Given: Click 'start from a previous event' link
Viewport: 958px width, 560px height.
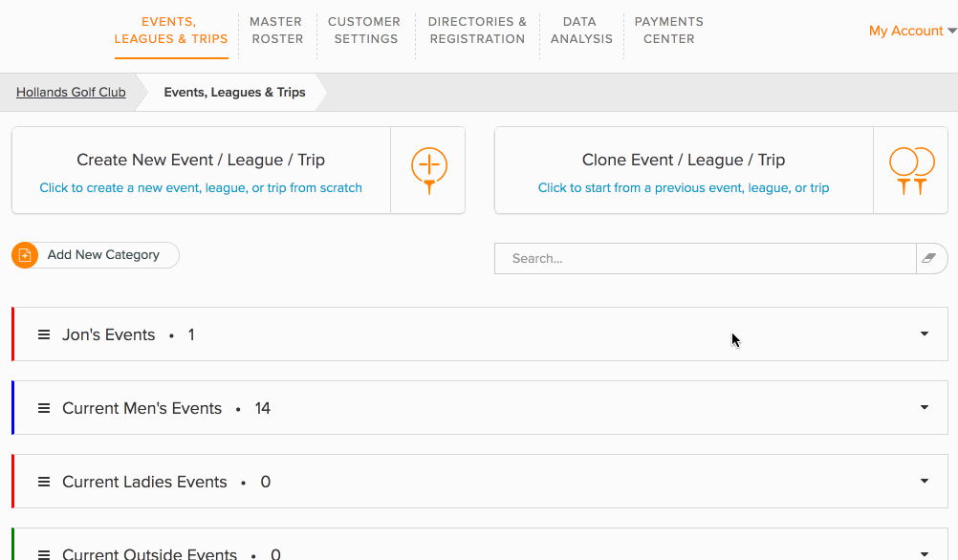Looking at the screenshot, I should click(x=683, y=188).
